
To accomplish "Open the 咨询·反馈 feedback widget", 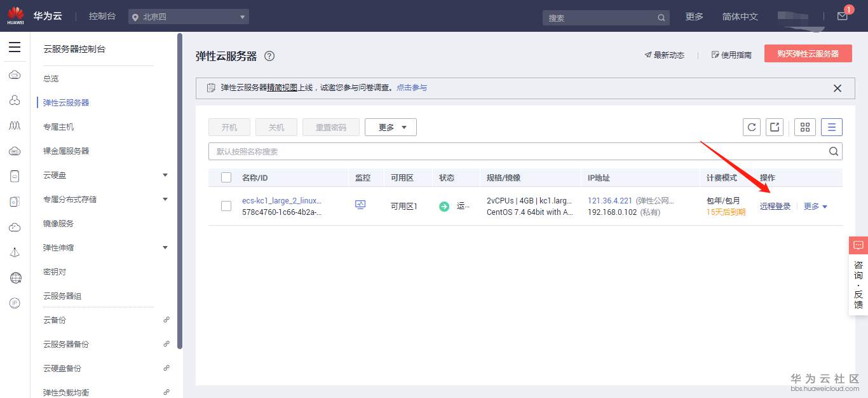I will point(858,276).
